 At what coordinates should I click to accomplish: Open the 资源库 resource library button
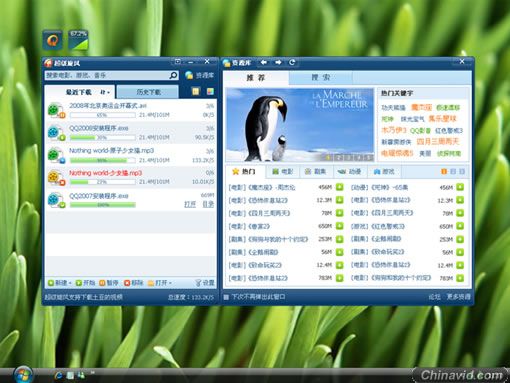[200, 75]
